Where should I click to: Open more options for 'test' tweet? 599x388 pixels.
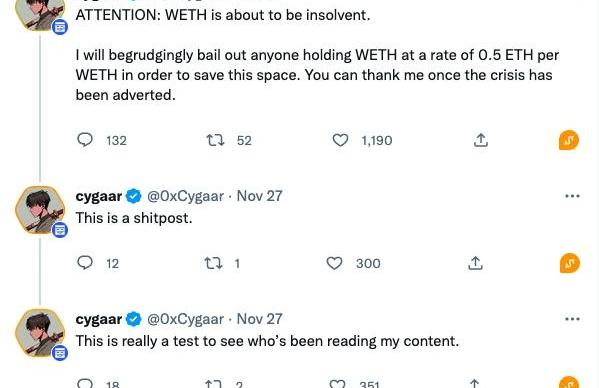click(x=572, y=319)
